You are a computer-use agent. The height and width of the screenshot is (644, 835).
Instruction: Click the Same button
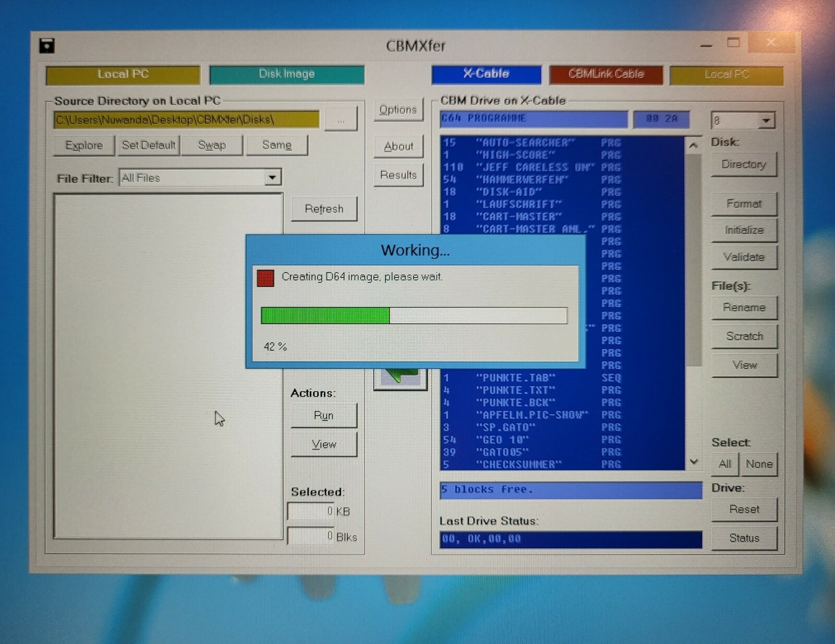277,145
